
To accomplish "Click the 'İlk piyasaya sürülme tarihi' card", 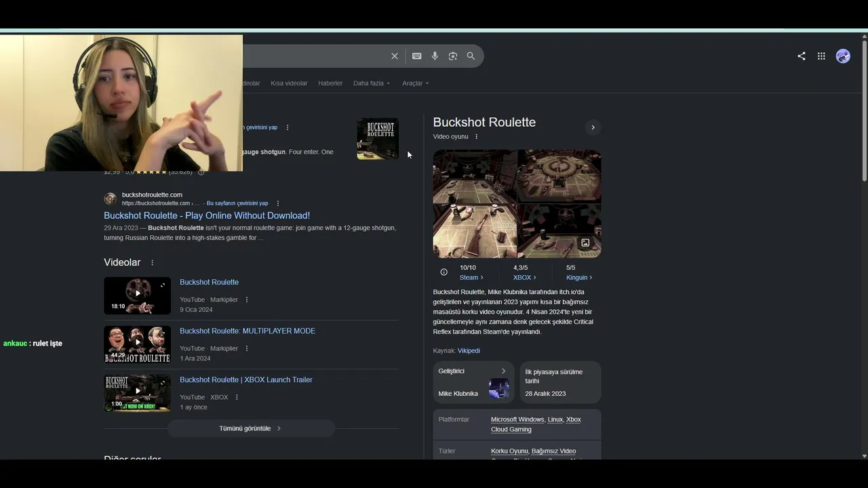I will point(560,382).
